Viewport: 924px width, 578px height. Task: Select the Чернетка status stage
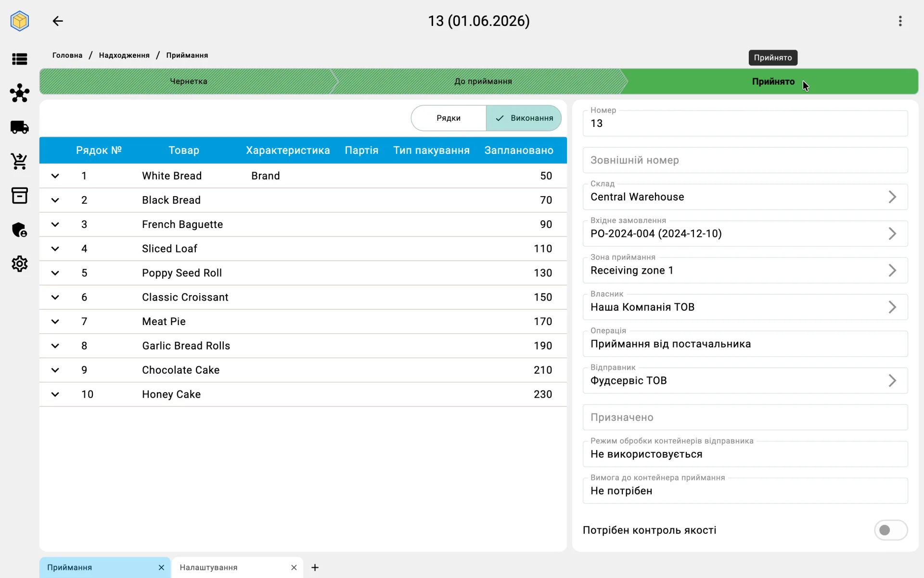tap(189, 81)
